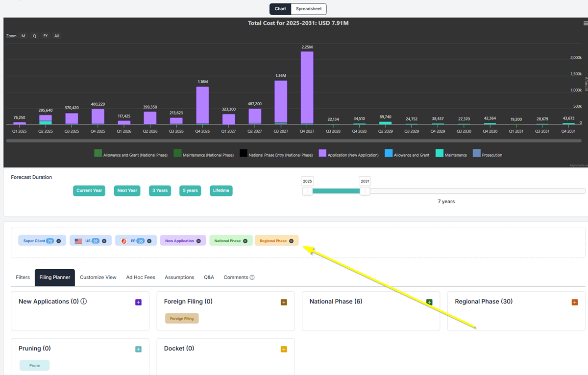Click orange plus icon in Regional Phase
This screenshot has height=375, width=588.
[575, 303]
